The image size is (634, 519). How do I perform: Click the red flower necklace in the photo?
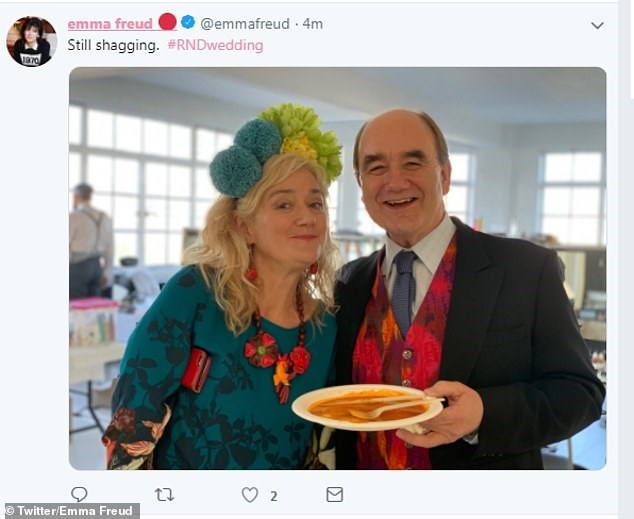pos(279,348)
